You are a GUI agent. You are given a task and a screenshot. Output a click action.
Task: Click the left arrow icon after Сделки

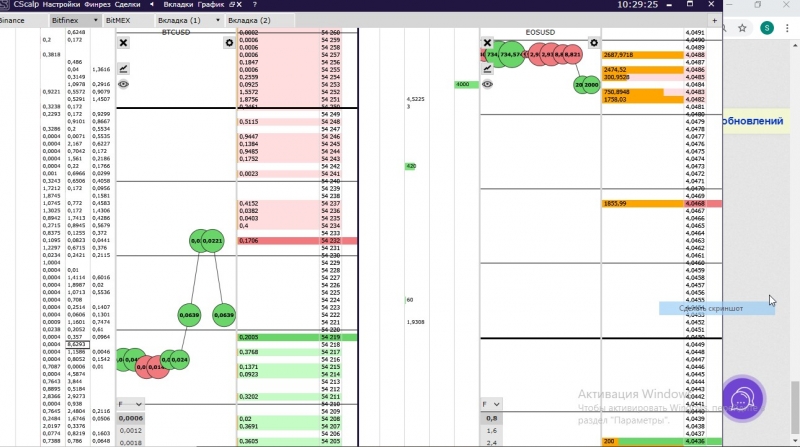[152, 5]
